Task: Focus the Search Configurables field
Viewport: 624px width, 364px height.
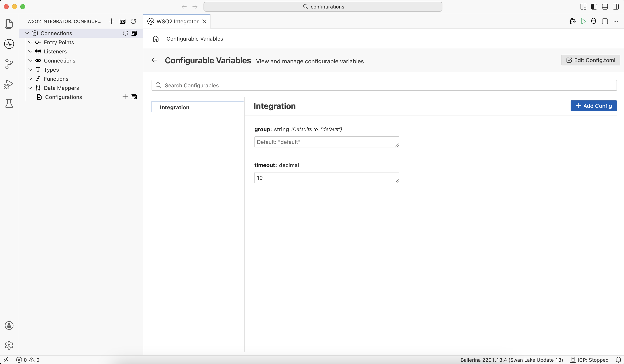Action: pos(384,86)
